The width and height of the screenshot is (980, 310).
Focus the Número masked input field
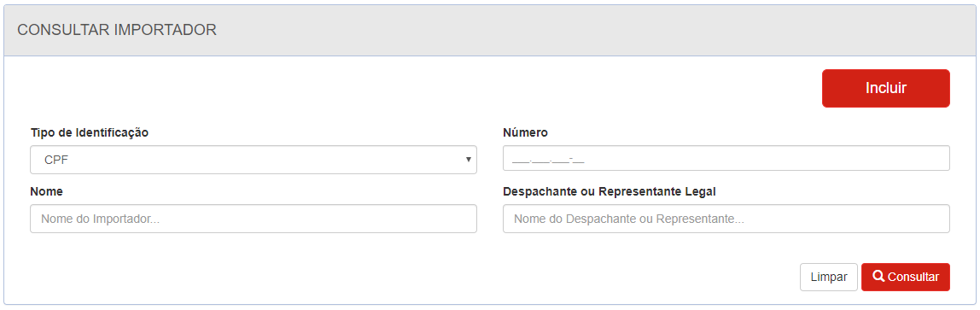coord(726,158)
